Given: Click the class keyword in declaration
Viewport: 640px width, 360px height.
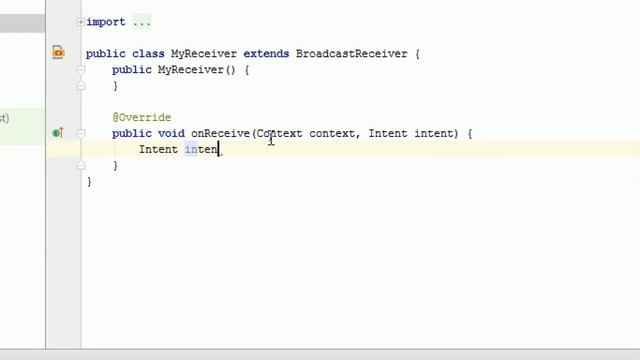Looking at the screenshot, I should pos(148,53).
